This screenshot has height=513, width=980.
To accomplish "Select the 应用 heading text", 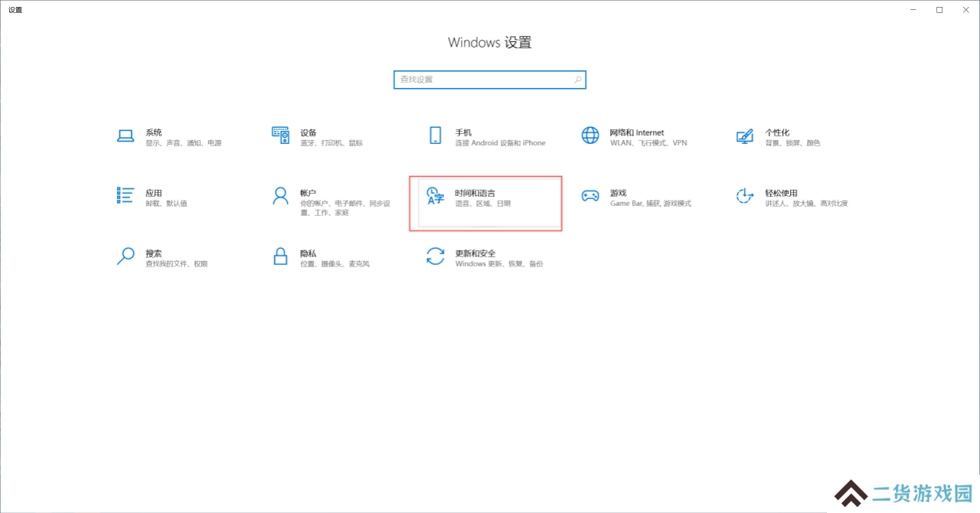I will point(153,193).
